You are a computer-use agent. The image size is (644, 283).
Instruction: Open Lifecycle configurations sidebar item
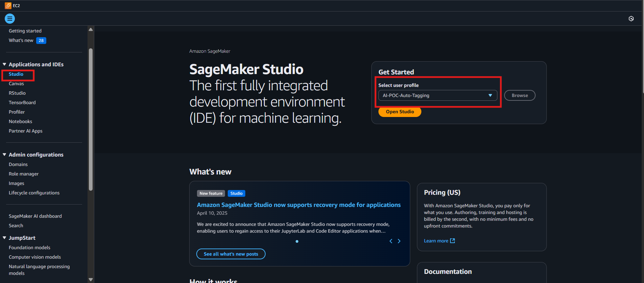click(x=34, y=193)
